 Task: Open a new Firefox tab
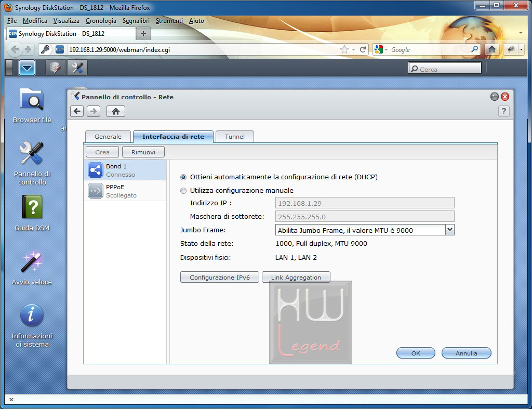(x=143, y=34)
